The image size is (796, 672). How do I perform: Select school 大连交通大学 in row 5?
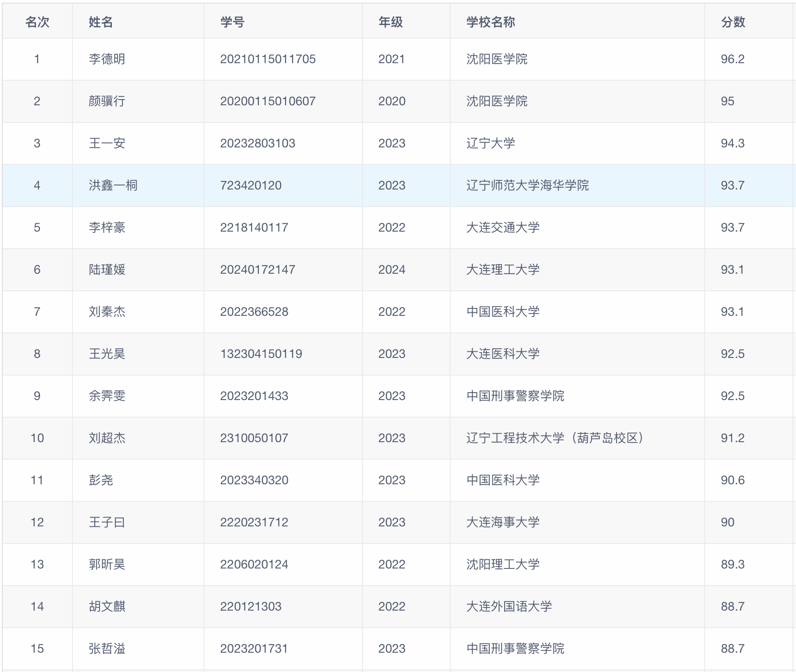pos(503,228)
